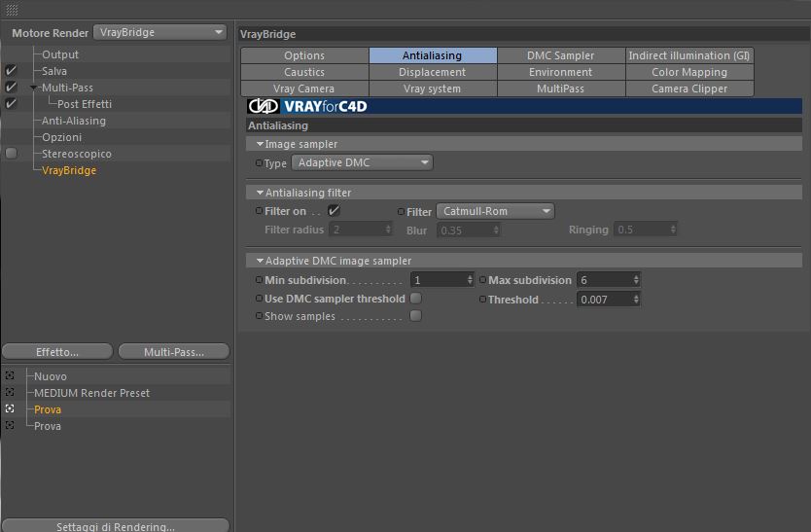The height and width of the screenshot is (532, 811).
Task: Open the Vray system tab
Action: tap(433, 89)
